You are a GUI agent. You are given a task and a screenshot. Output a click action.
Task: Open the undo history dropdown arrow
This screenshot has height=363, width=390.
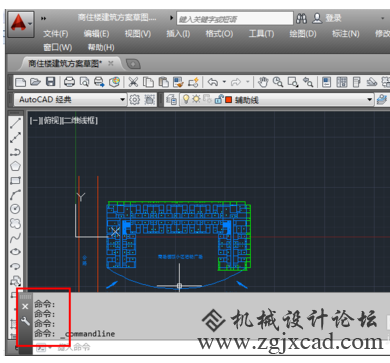[x=224, y=82]
